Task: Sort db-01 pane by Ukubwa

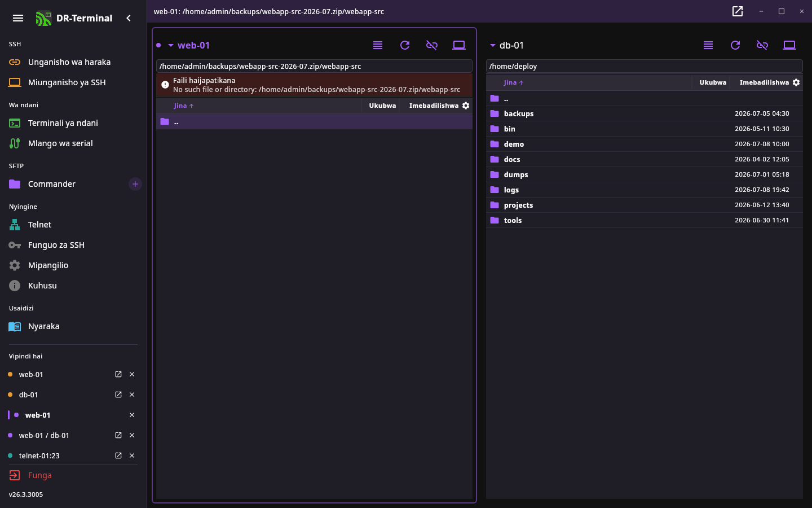Action: [x=713, y=82]
